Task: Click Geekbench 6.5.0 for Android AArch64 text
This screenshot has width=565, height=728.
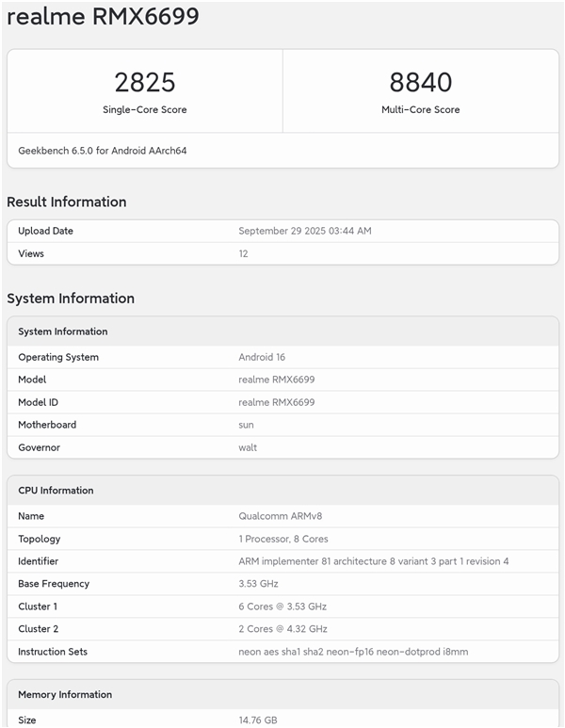Action: click(102, 151)
